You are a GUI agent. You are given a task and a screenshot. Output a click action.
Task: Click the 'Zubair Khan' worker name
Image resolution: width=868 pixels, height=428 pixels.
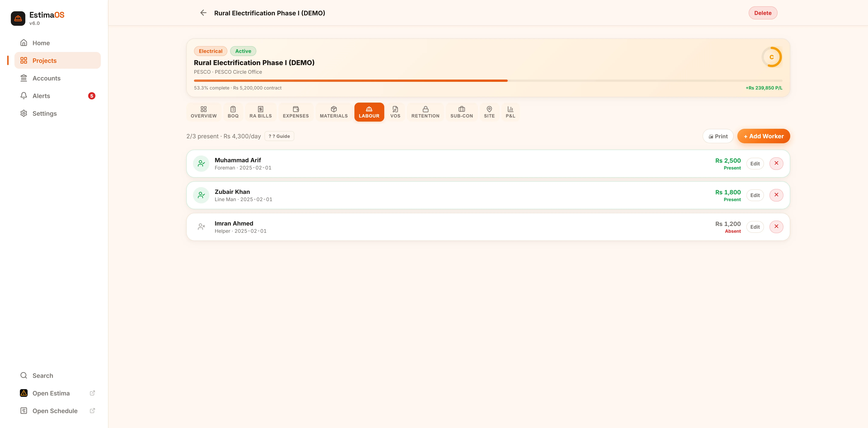coord(232,192)
